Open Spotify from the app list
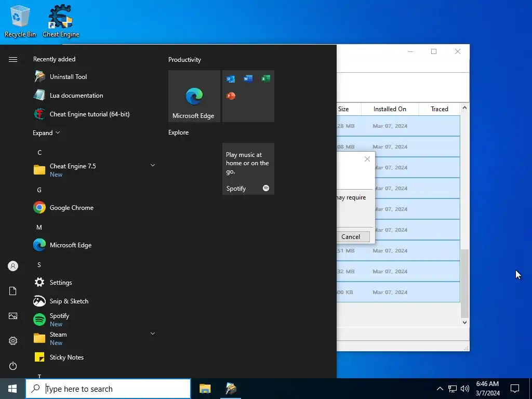The width and height of the screenshot is (532, 399). (94, 320)
